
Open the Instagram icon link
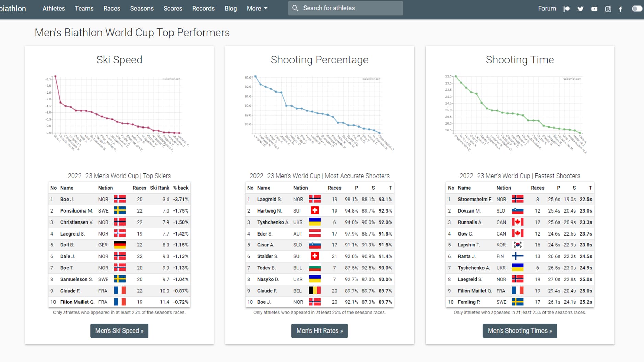pyautogui.click(x=608, y=9)
